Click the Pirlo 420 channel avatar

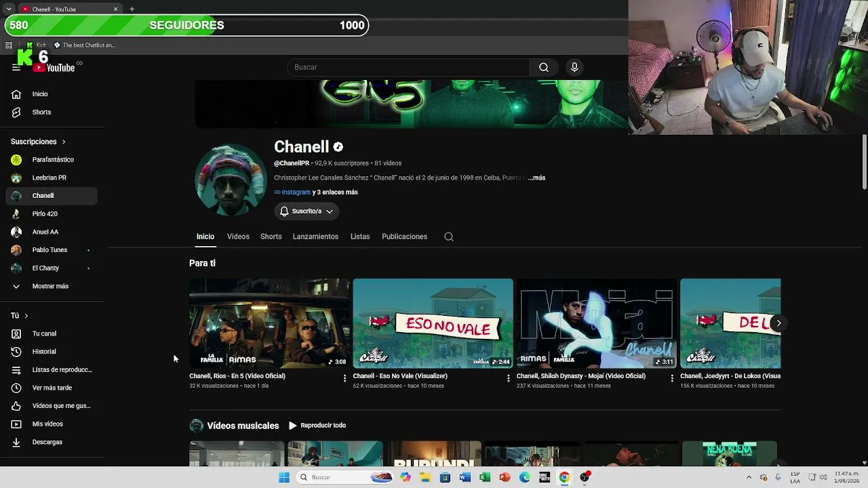[16, 213]
